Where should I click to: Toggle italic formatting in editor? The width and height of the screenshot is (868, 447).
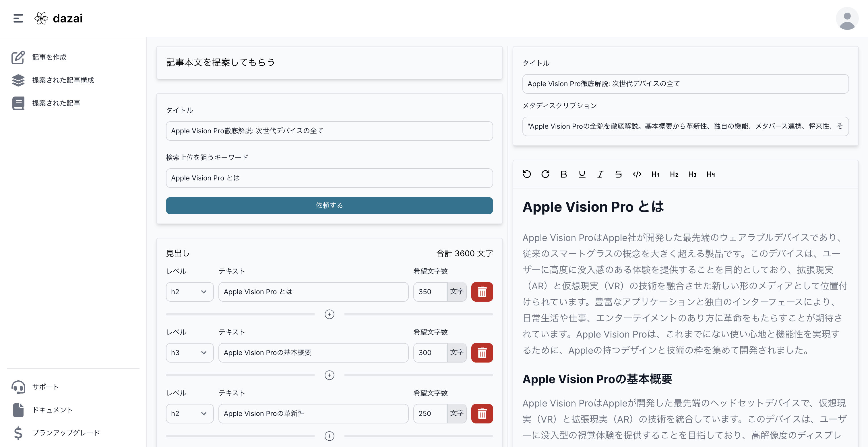[x=600, y=174]
